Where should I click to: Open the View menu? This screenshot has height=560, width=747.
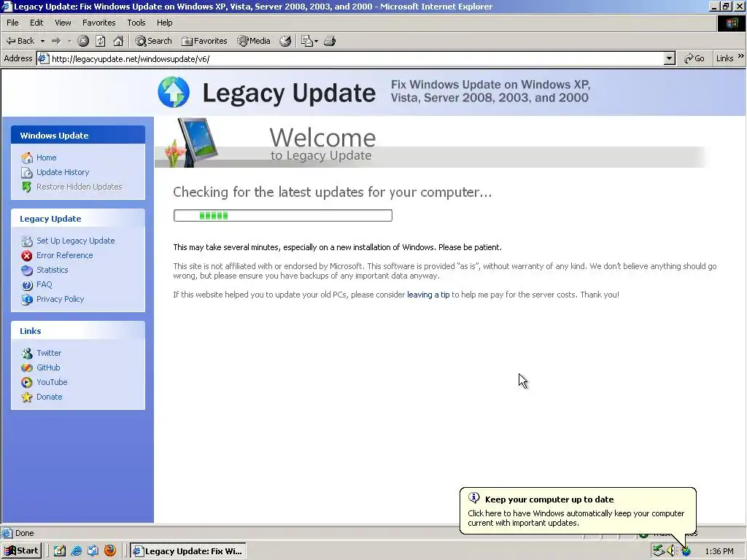click(63, 23)
